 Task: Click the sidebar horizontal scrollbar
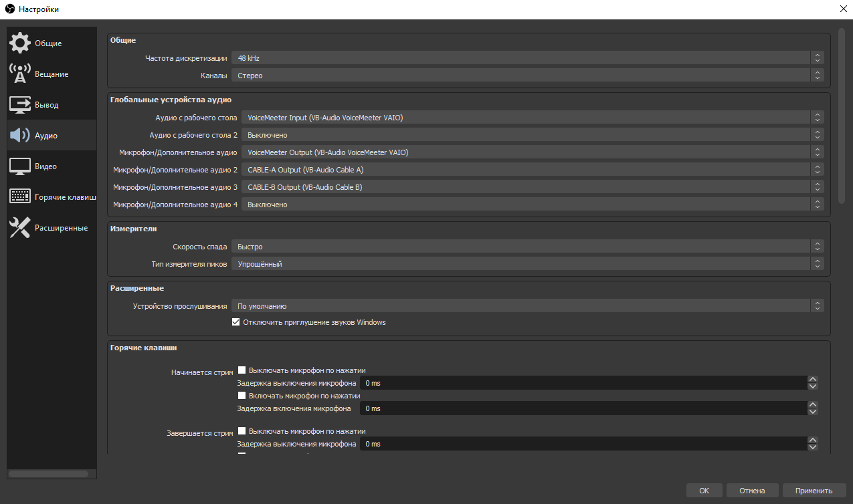tap(48, 474)
